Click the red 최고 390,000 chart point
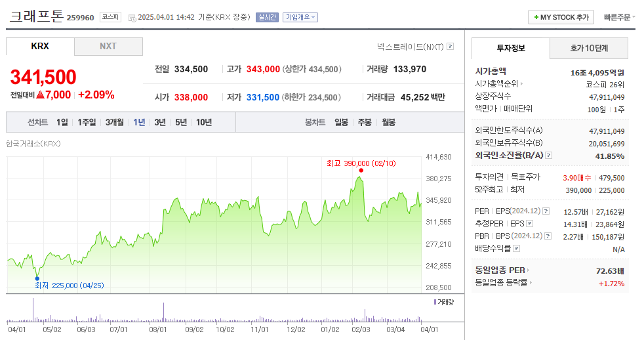 click(x=361, y=170)
